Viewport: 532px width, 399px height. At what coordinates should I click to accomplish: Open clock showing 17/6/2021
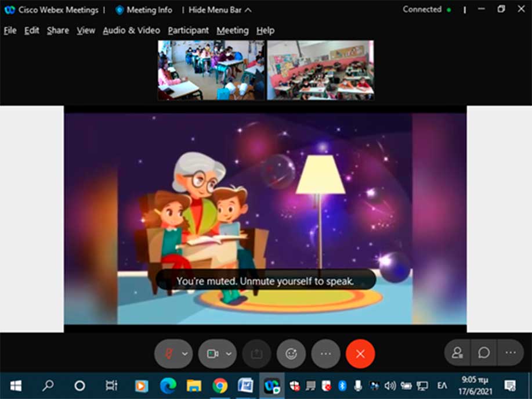coord(475,386)
